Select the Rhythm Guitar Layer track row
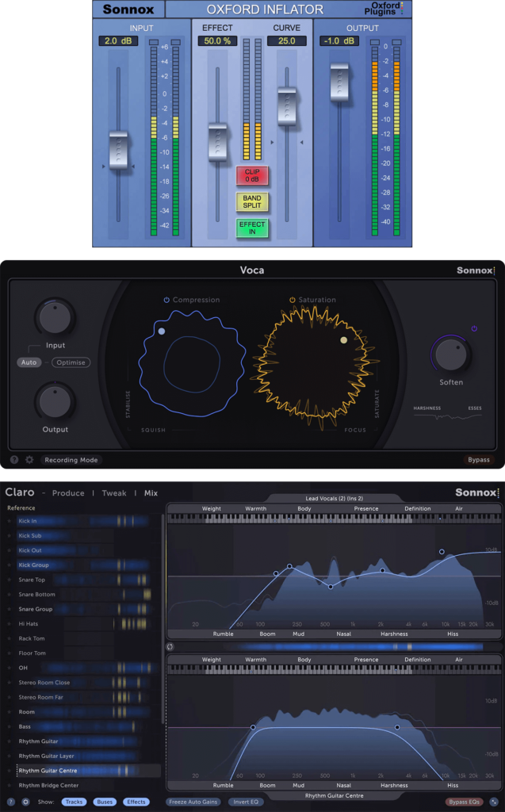This screenshot has width=505, height=812. pyautogui.click(x=83, y=756)
